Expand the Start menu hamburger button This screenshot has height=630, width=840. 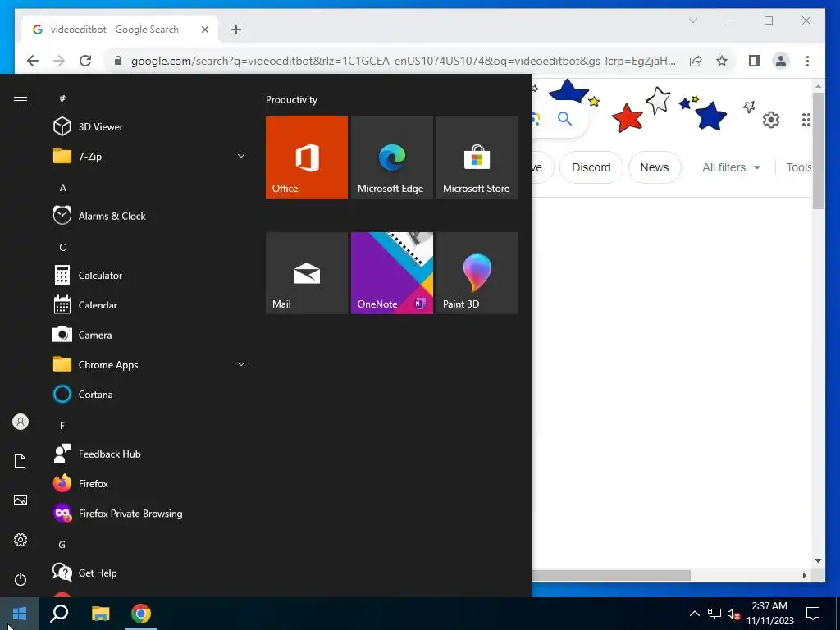click(x=21, y=97)
